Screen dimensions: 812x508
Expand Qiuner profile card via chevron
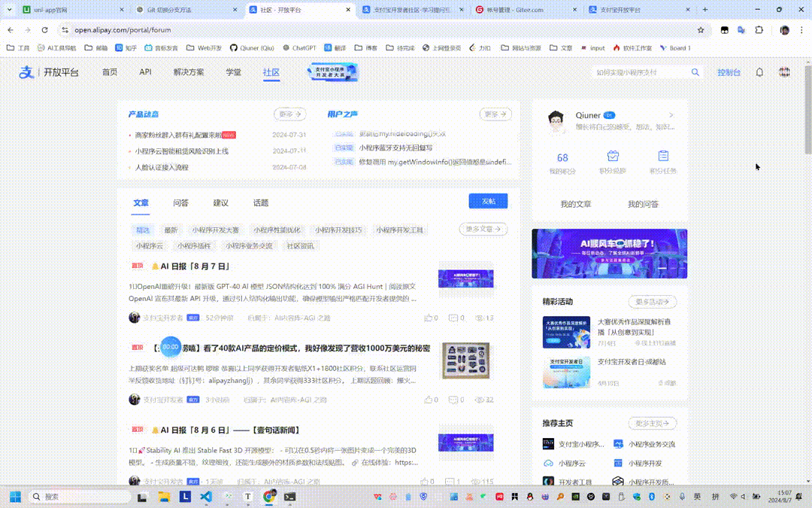point(671,114)
